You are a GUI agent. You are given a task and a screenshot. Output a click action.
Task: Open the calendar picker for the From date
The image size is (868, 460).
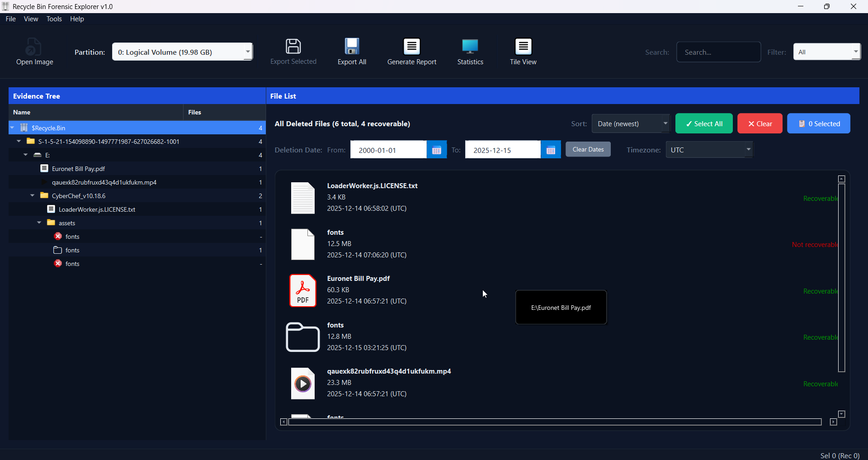(x=436, y=149)
